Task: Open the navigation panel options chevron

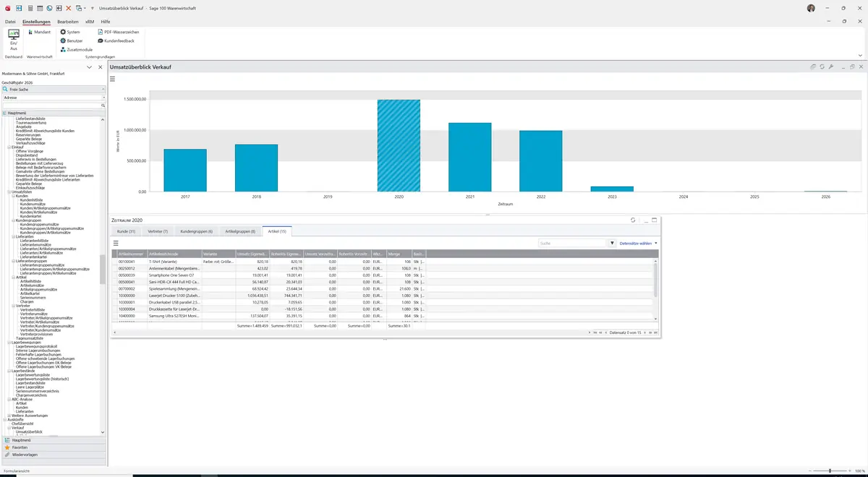Action: pyautogui.click(x=89, y=67)
